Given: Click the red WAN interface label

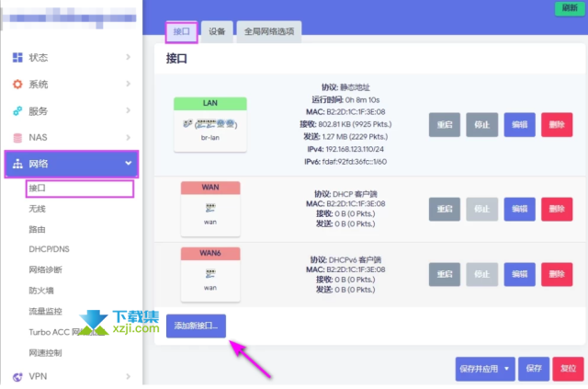Looking at the screenshot, I should (x=210, y=188).
